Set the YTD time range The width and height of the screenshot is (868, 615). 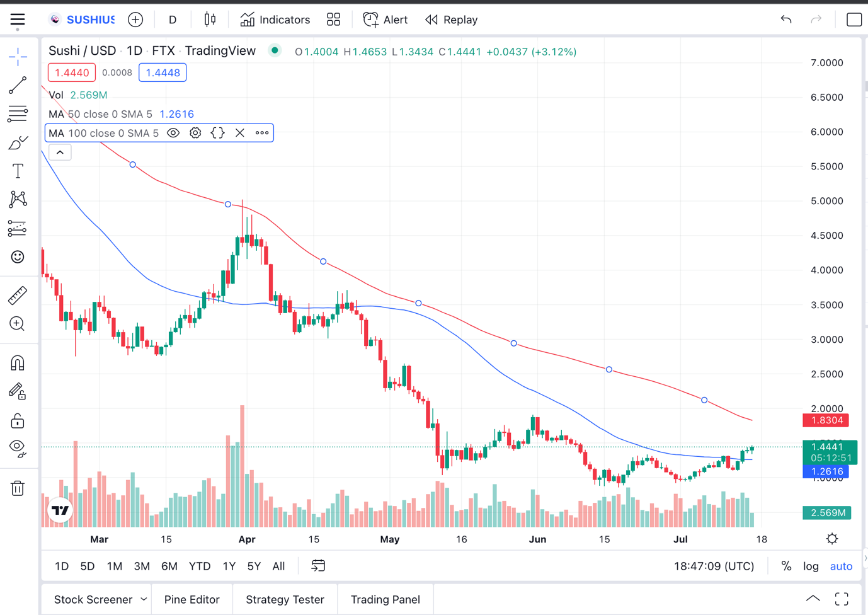coord(200,566)
